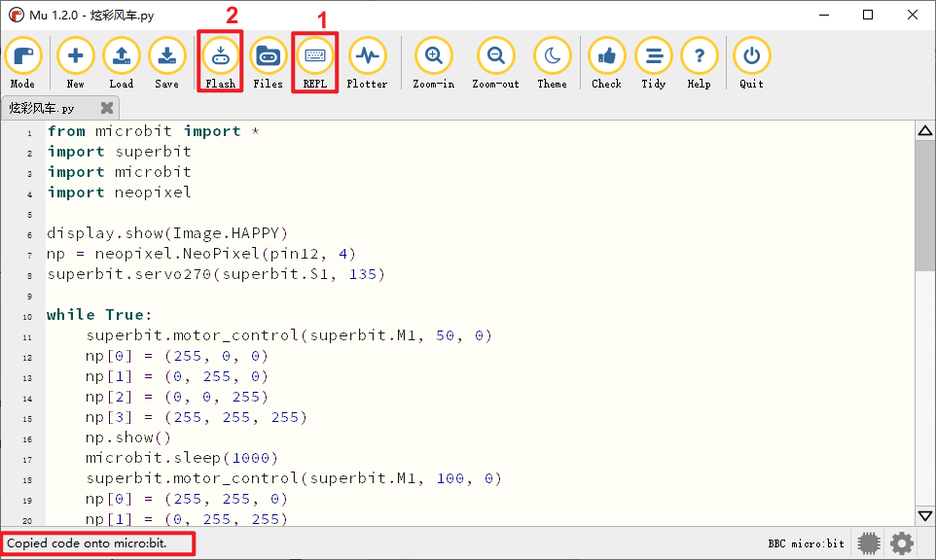Tidy the code formatting
936x560 pixels.
coord(654,62)
